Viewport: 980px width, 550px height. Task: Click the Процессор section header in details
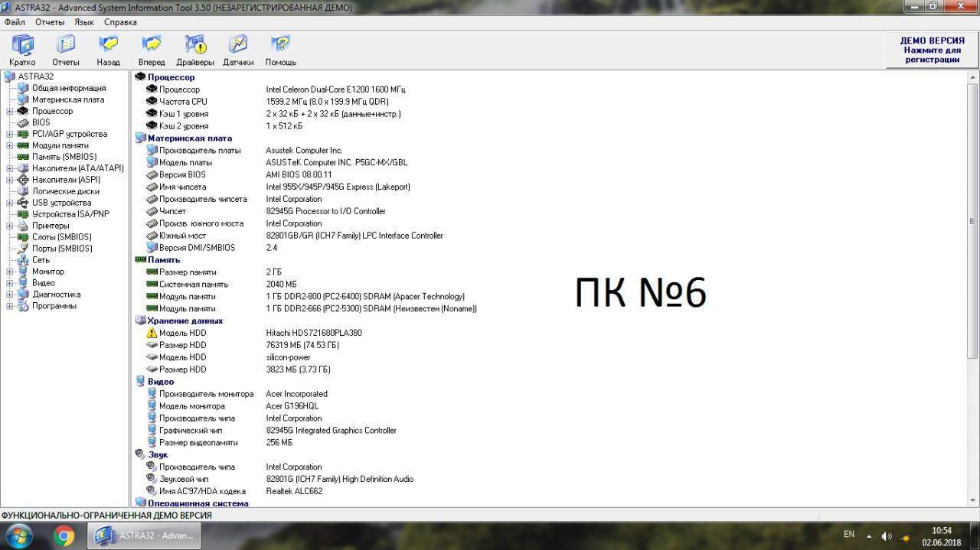click(171, 77)
